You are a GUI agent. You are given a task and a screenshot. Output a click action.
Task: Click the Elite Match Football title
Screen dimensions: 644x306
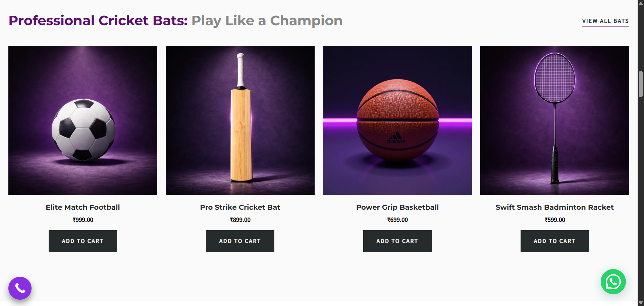[x=83, y=207]
